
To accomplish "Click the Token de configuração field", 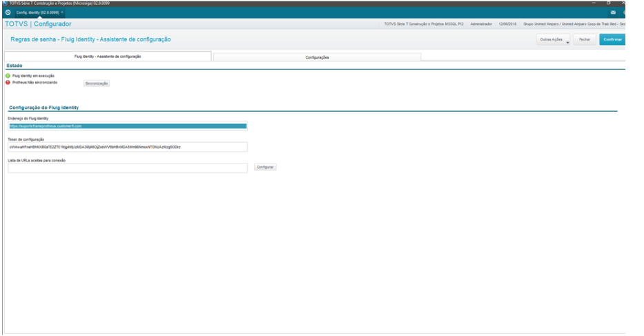I will [128, 147].
